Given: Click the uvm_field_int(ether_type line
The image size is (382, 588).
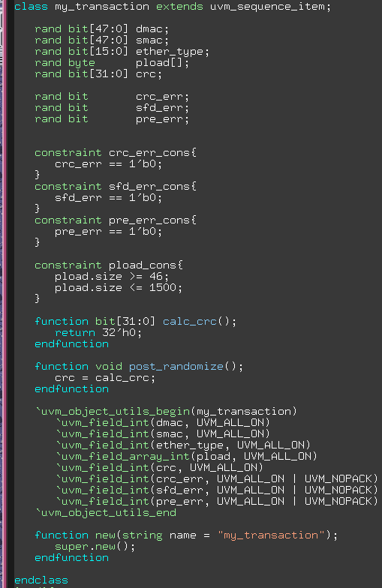Looking at the screenshot, I should (183, 445).
